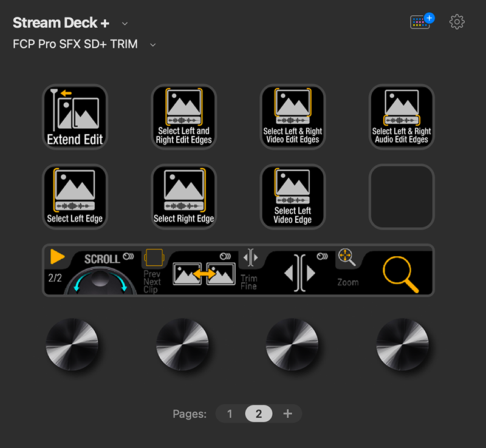The width and height of the screenshot is (486, 448).
Task: Click Select Left and Right Edit Edges
Action: pyautogui.click(x=183, y=117)
